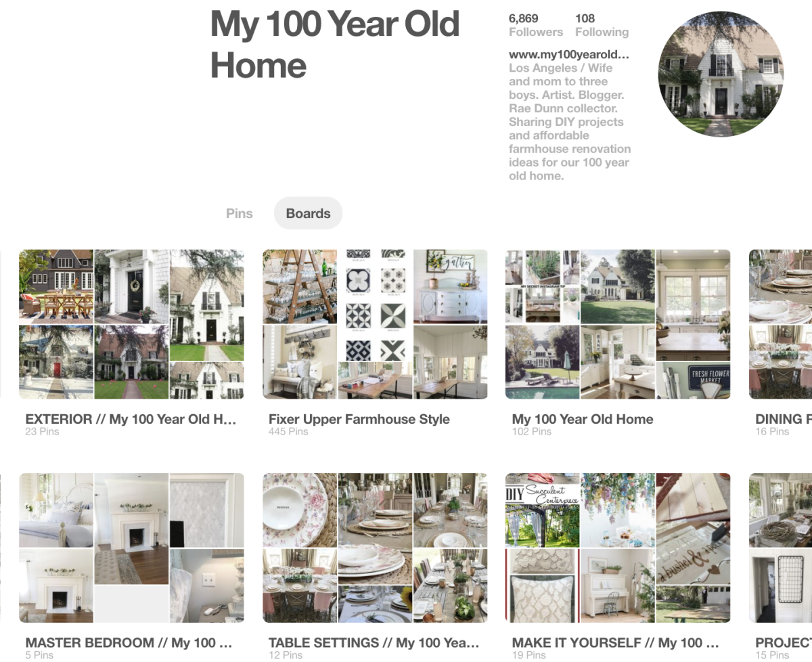Open the EXTERIOR board title

pos(131,419)
